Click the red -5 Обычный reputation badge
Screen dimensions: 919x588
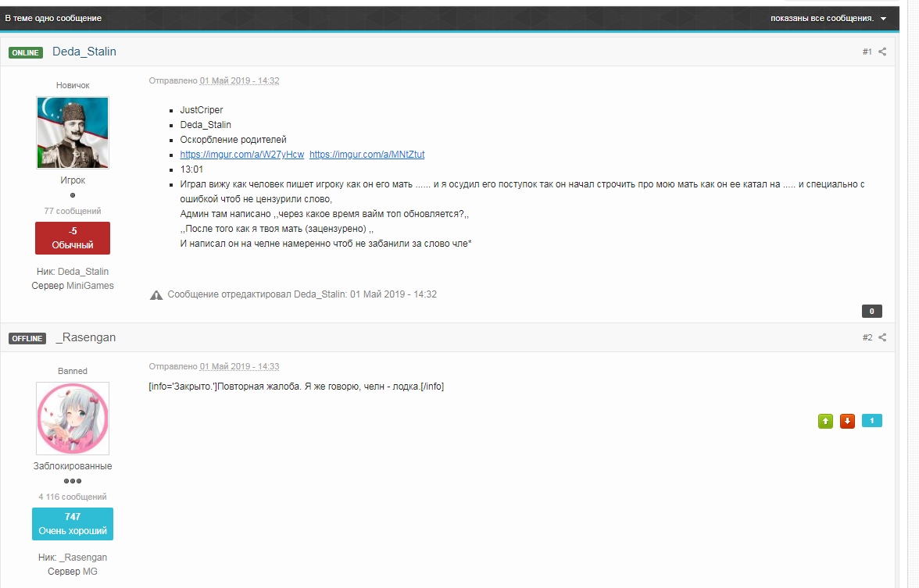tap(73, 238)
